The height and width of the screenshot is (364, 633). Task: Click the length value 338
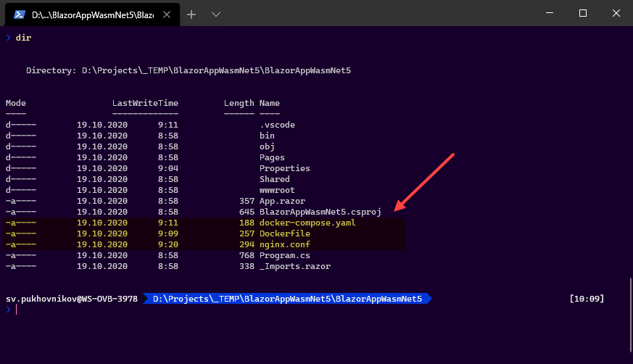coord(247,267)
